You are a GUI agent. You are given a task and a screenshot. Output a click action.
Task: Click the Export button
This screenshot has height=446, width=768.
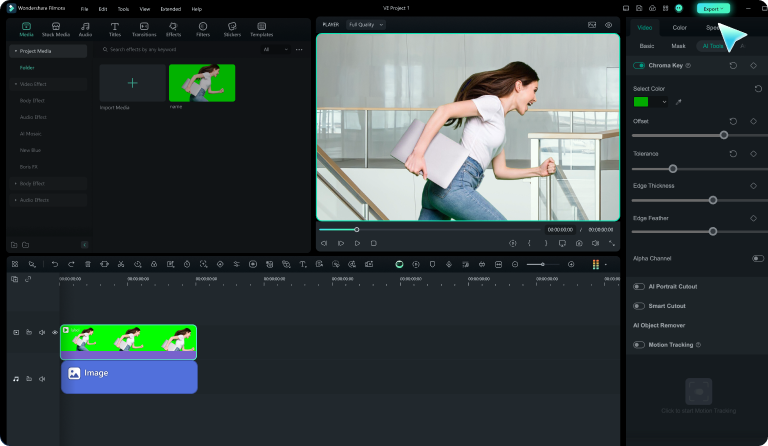tap(713, 8)
